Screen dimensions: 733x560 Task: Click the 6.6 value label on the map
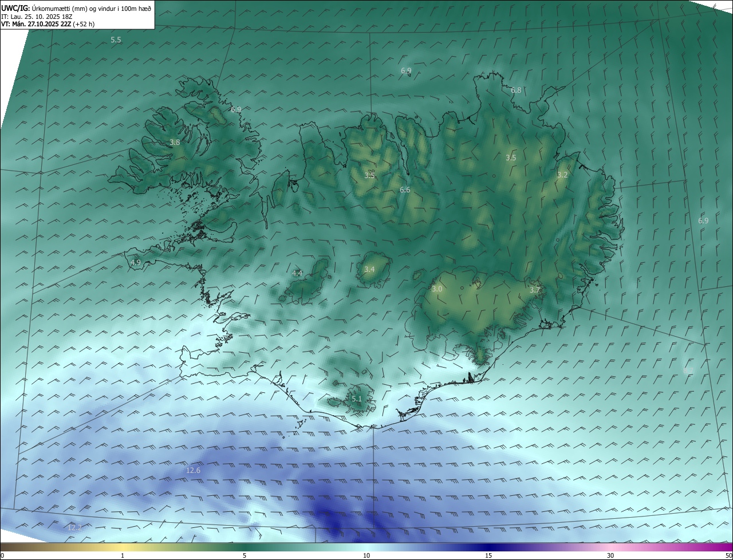point(405,190)
